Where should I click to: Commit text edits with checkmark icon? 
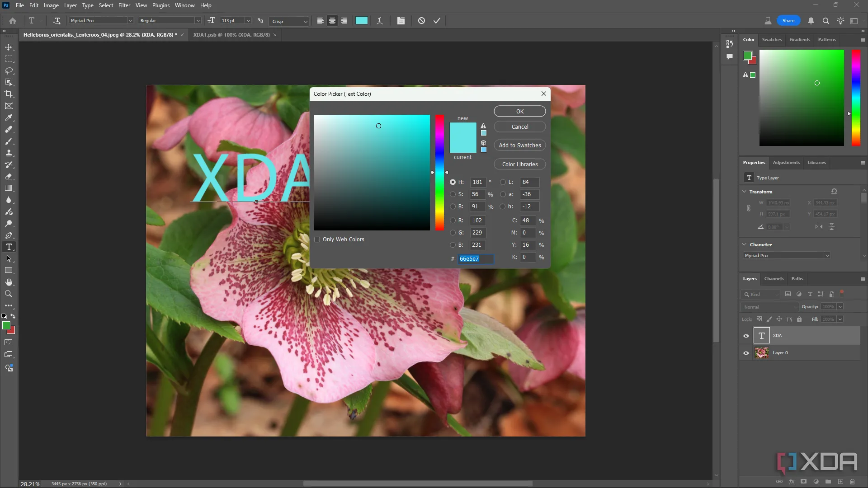(x=437, y=21)
